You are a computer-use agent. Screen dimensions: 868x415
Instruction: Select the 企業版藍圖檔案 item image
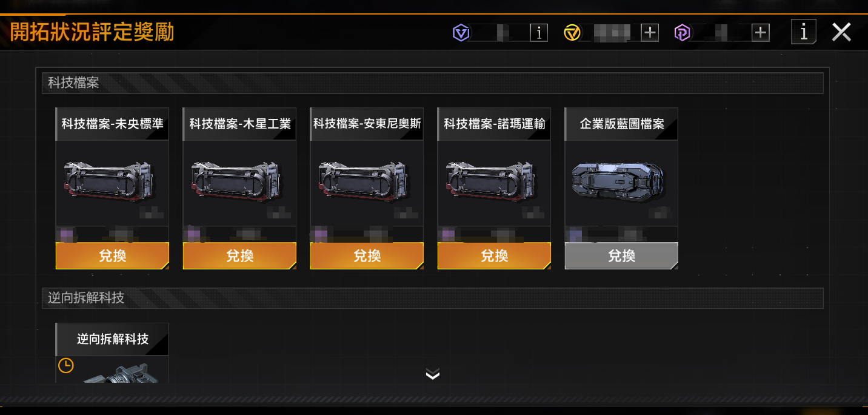pyautogui.click(x=618, y=182)
